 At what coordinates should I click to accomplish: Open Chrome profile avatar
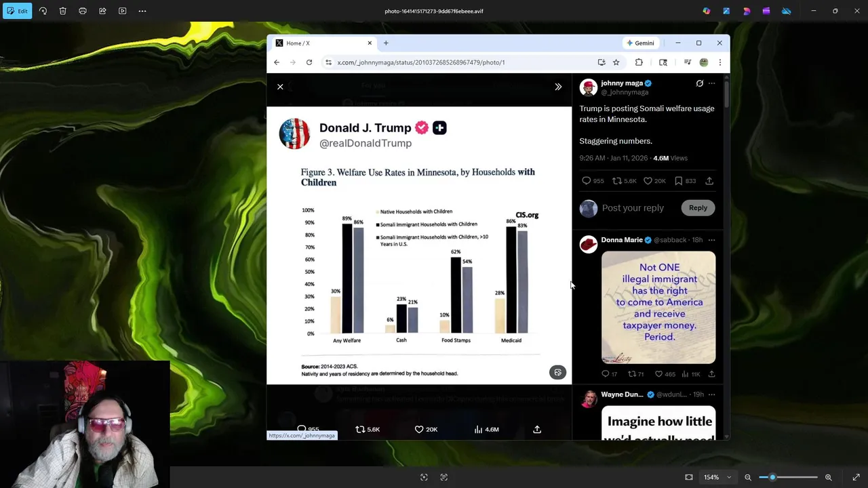click(704, 62)
